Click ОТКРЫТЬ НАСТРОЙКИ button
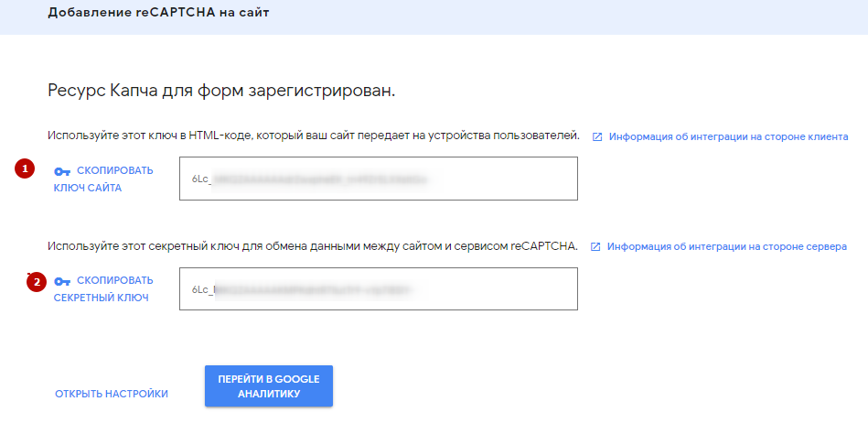 (x=112, y=394)
